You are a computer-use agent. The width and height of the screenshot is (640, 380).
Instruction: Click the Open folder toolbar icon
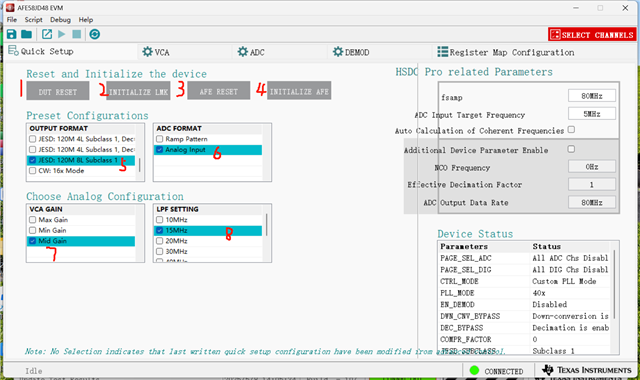coord(27,34)
